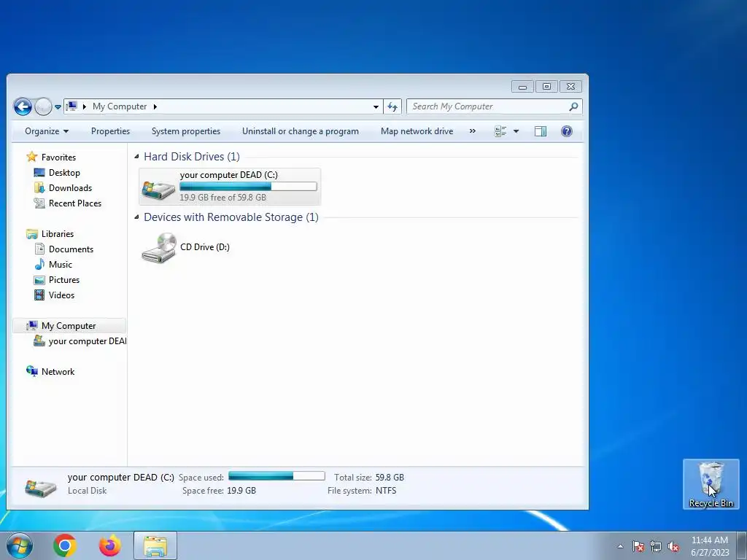Open Recent Places under Favorites
This screenshot has height=560, width=747.
[75, 203]
